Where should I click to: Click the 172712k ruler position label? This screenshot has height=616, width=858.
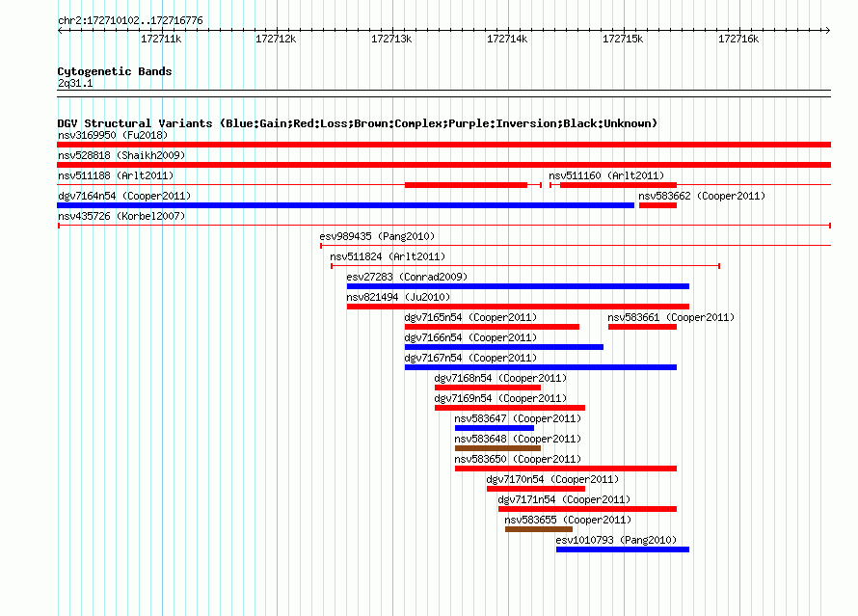tap(276, 39)
